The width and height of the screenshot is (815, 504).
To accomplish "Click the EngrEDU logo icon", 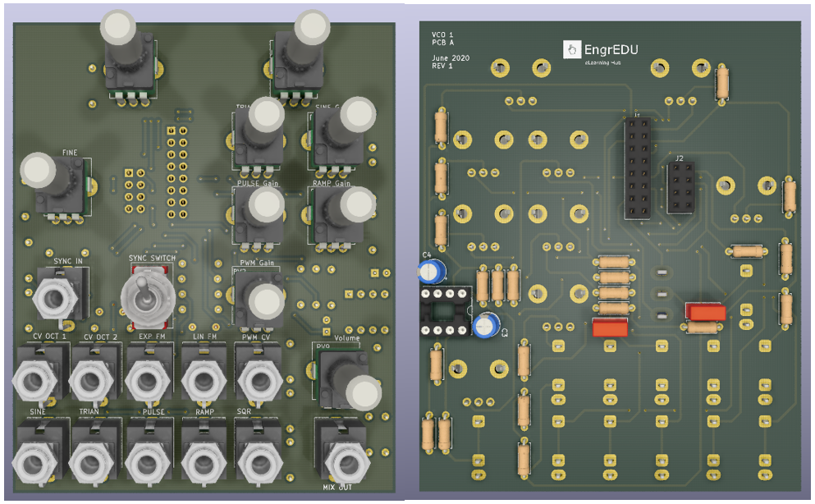I will tap(572, 50).
